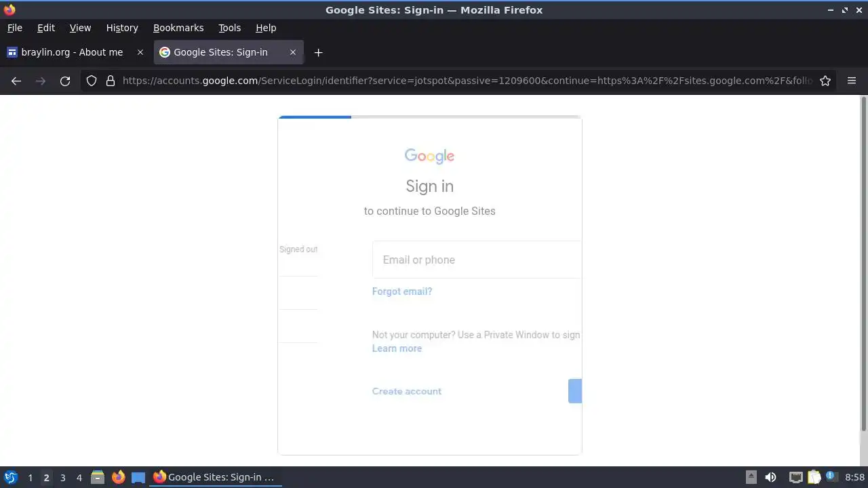
Task: Switch to workspace 3
Action: [62, 478]
